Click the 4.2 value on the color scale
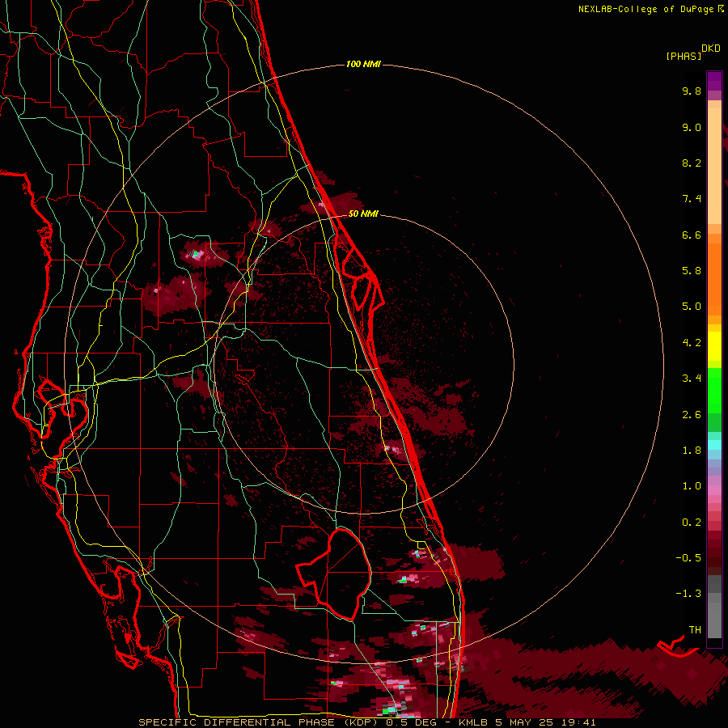The height and width of the screenshot is (728, 728). [x=692, y=343]
